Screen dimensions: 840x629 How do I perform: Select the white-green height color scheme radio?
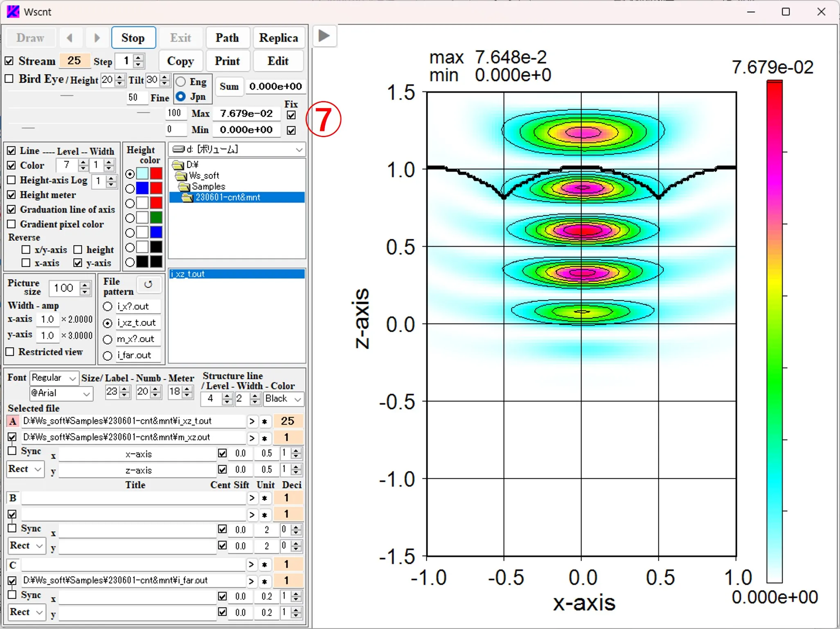tap(130, 218)
